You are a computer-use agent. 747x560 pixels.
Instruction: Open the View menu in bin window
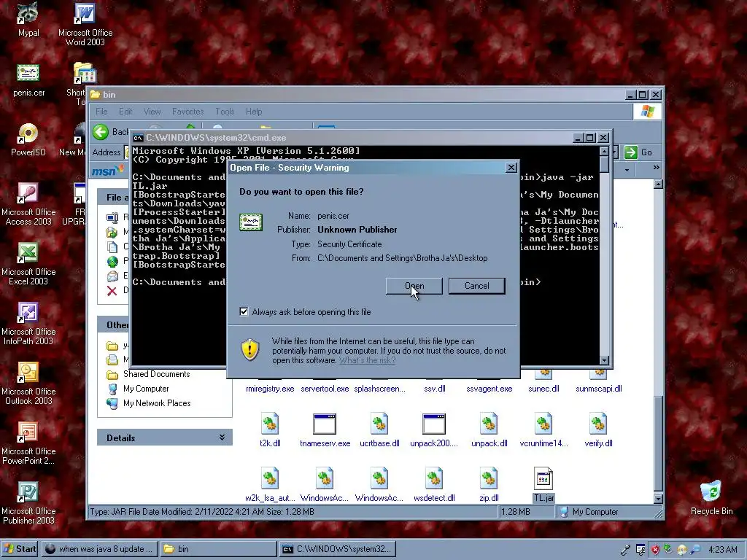(x=152, y=112)
